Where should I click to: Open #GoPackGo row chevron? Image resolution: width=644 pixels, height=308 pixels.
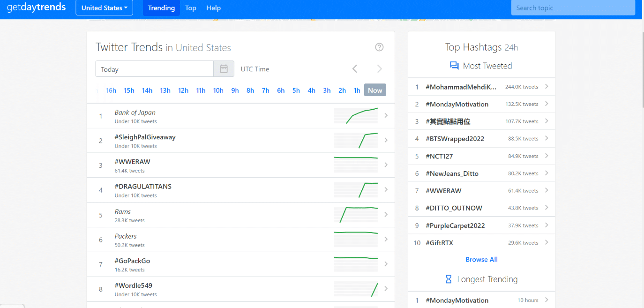click(x=386, y=264)
